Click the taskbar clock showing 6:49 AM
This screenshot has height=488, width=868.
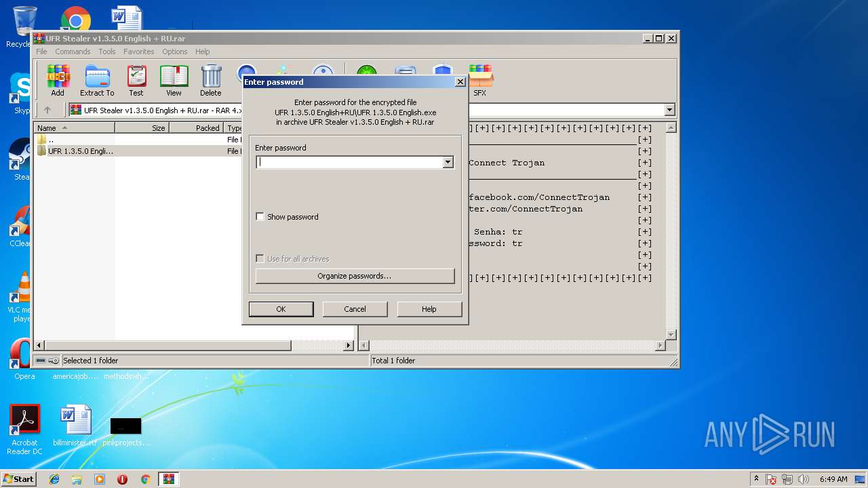click(x=833, y=479)
